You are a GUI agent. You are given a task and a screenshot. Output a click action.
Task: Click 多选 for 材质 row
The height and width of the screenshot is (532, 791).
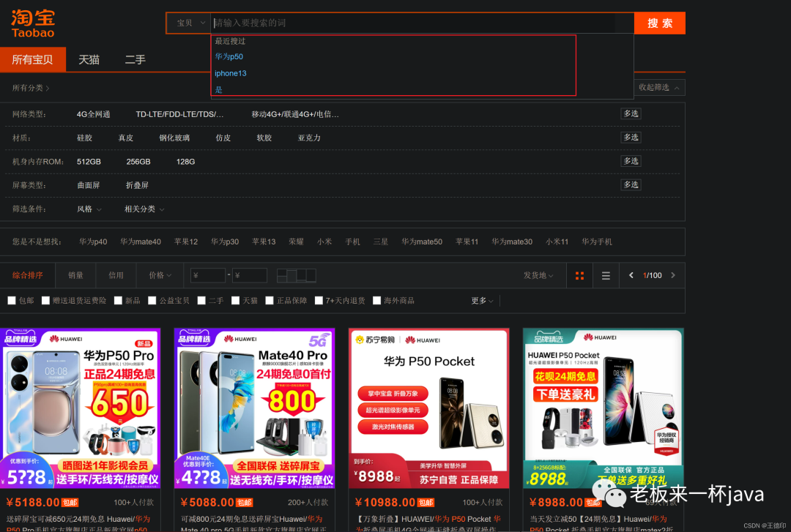point(631,138)
